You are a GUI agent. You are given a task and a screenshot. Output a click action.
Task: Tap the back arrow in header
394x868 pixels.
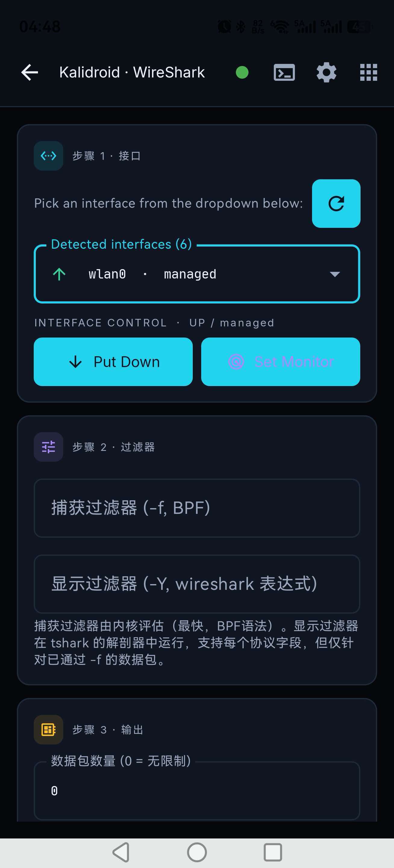click(30, 72)
